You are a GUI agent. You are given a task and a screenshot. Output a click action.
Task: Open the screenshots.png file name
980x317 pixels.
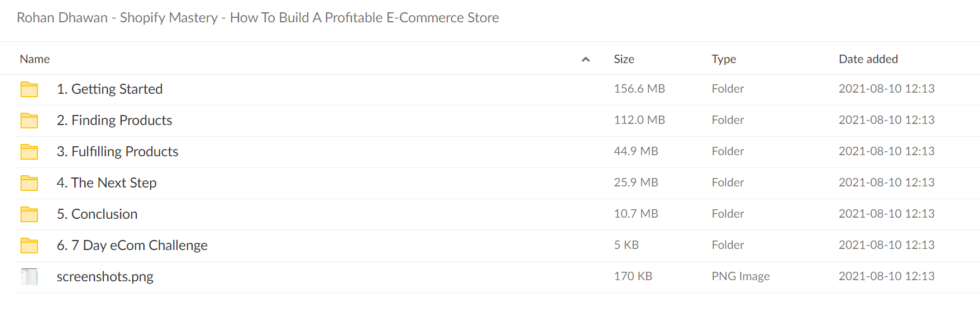pyautogui.click(x=105, y=277)
